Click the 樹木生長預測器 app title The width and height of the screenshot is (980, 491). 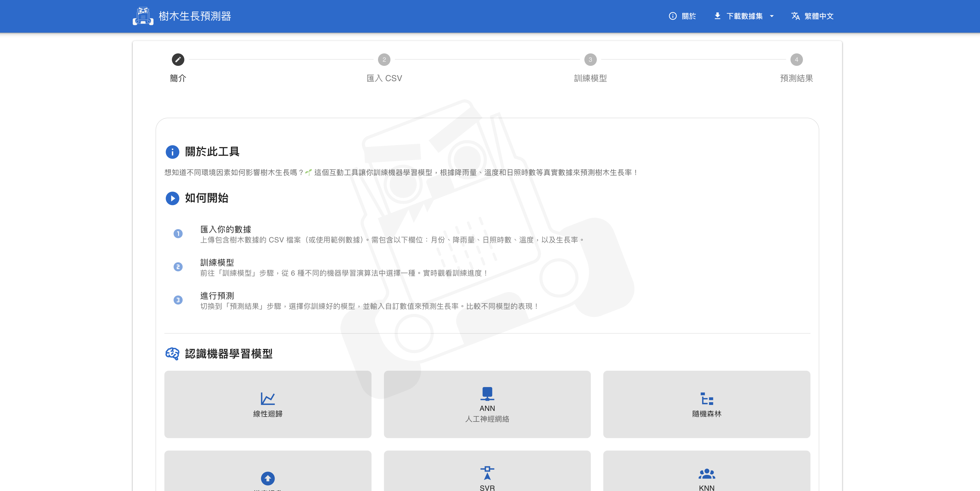[195, 16]
